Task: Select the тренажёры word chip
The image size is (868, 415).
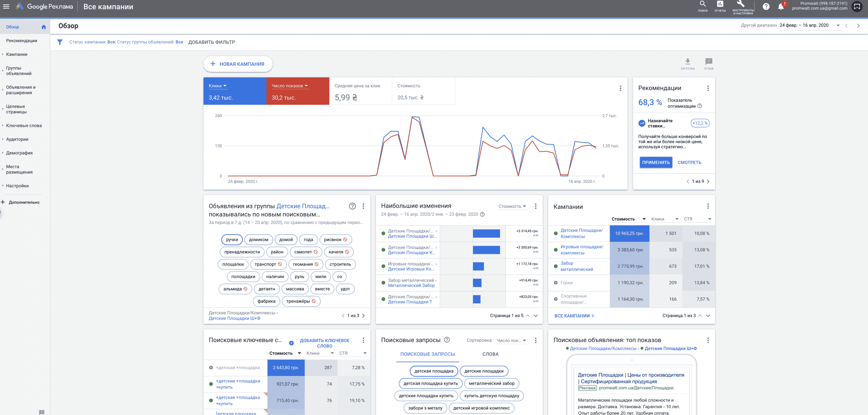Action: 301,301
